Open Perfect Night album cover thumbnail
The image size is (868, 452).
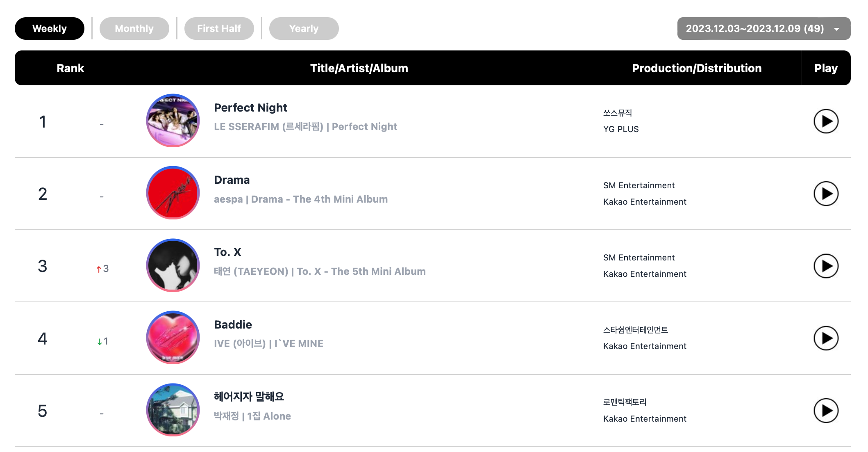[173, 121]
